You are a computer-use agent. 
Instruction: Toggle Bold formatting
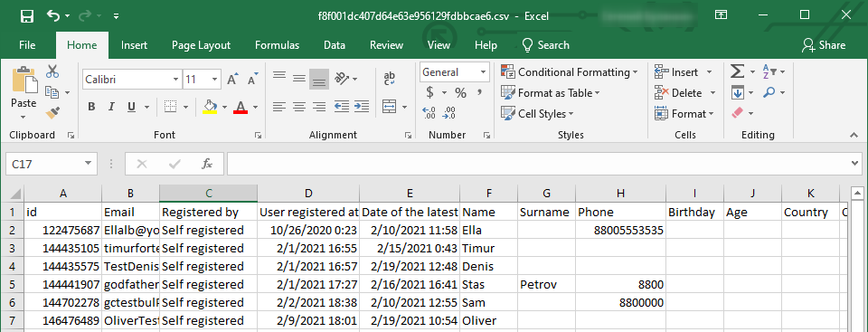pyautogui.click(x=92, y=107)
